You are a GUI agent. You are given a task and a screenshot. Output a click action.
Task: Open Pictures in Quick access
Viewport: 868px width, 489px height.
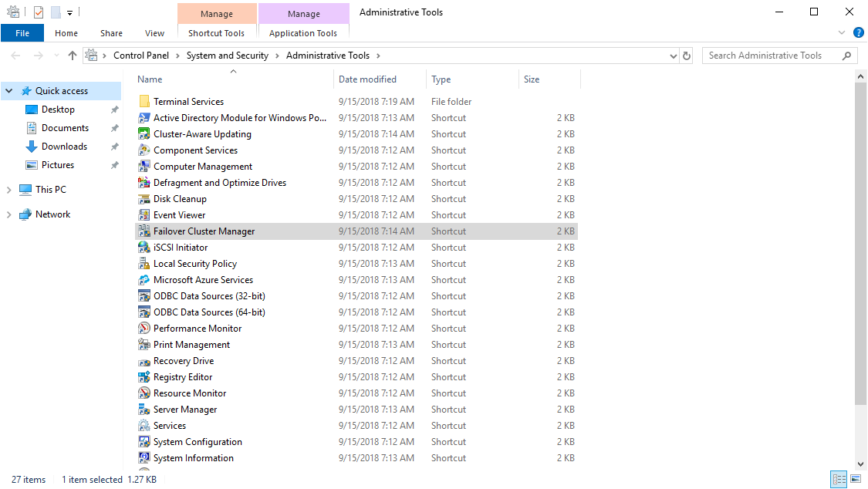point(58,165)
